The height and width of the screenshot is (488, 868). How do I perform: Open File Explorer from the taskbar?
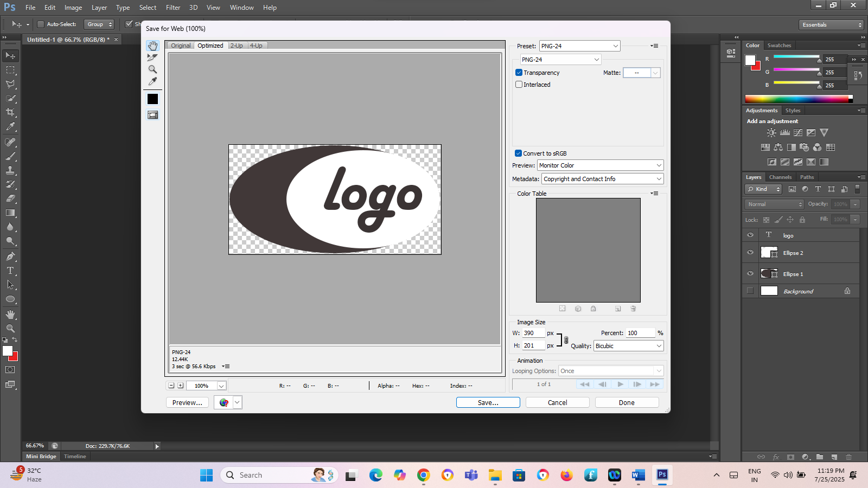pyautogui.click(x=495, y=476)
